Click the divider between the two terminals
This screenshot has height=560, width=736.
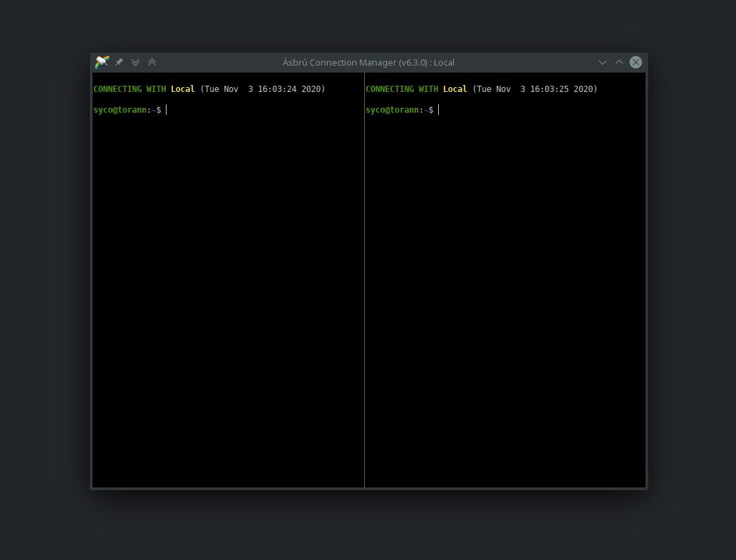click(x=364, y=277)
